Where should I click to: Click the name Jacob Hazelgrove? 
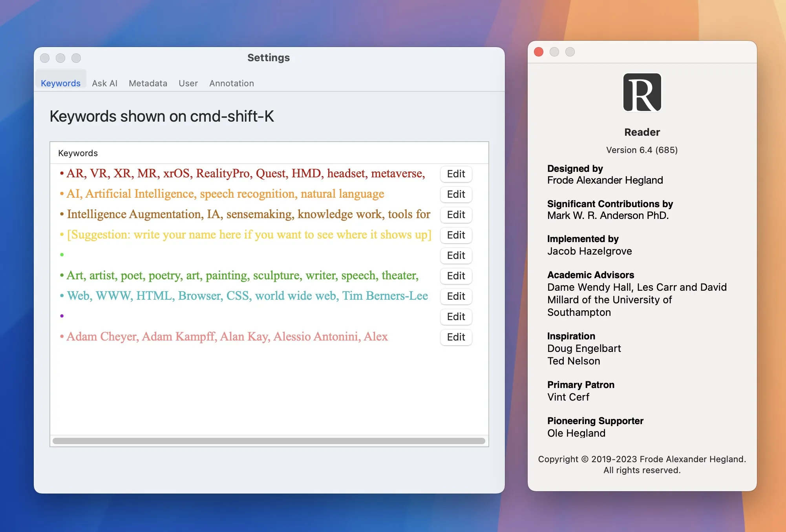[590, 251]
